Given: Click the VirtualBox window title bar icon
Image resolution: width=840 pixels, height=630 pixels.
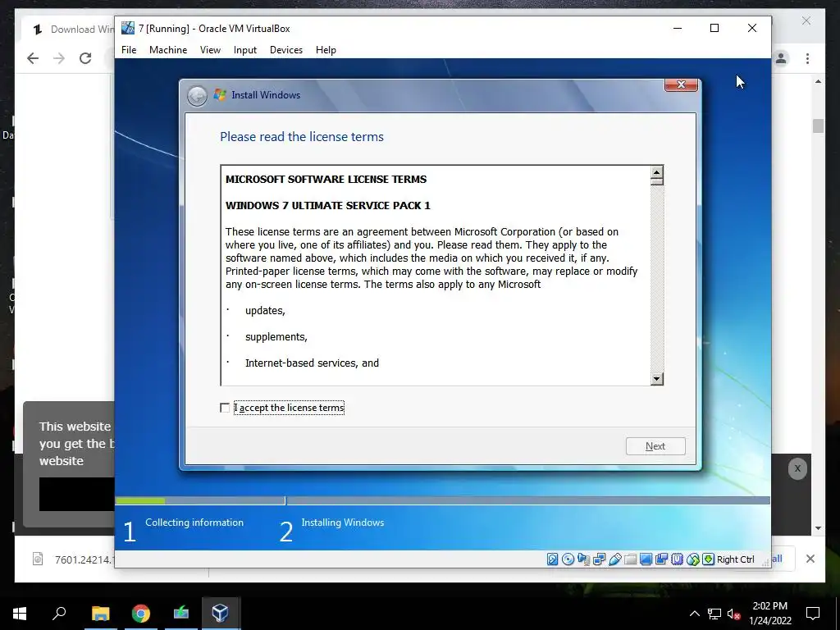Looking at the screenshot, I should point(128,28).
